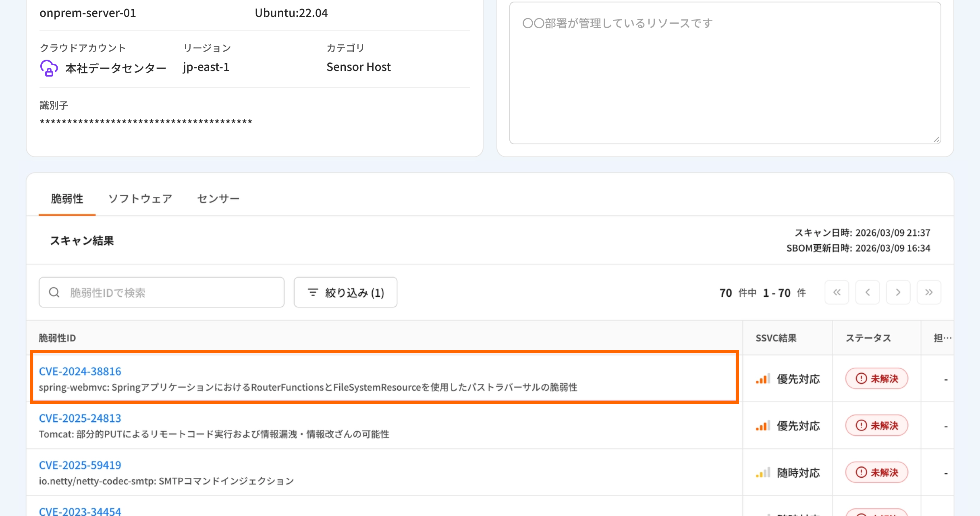980x516 pixels.
Task: Click the 未解決 status on CVE-2025-59419
Action: [x=876, y=472]
